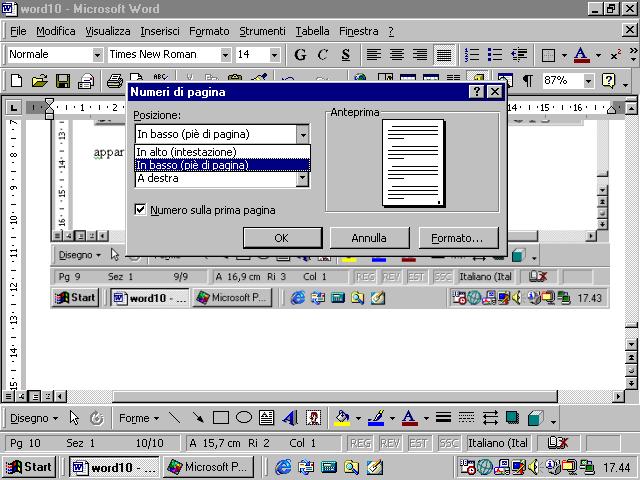The height and width of the screenshot is (480, 640).
Task: Print using the printer toolbar icon
Action: click(x=115, y=81)
